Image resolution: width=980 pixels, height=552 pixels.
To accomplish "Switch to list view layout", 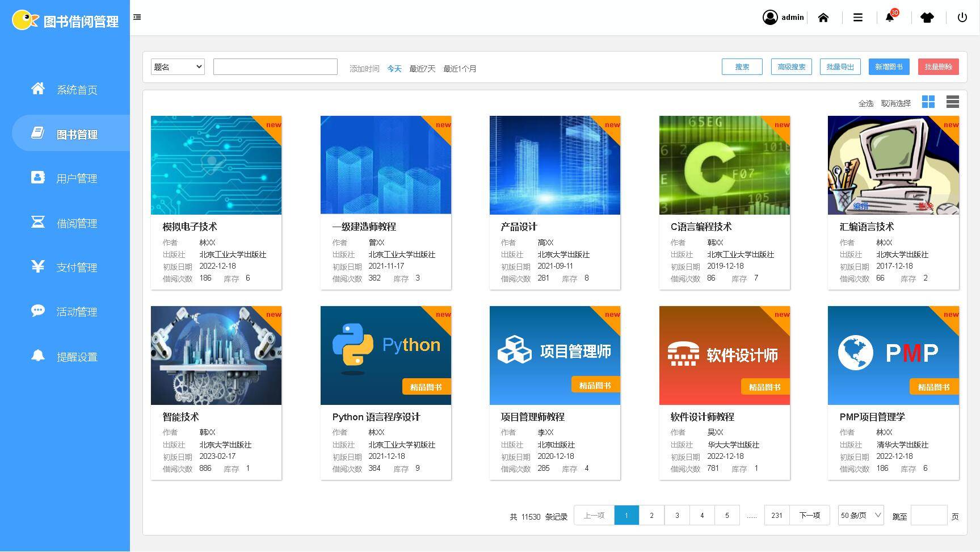I will click(x=953, y=102).
